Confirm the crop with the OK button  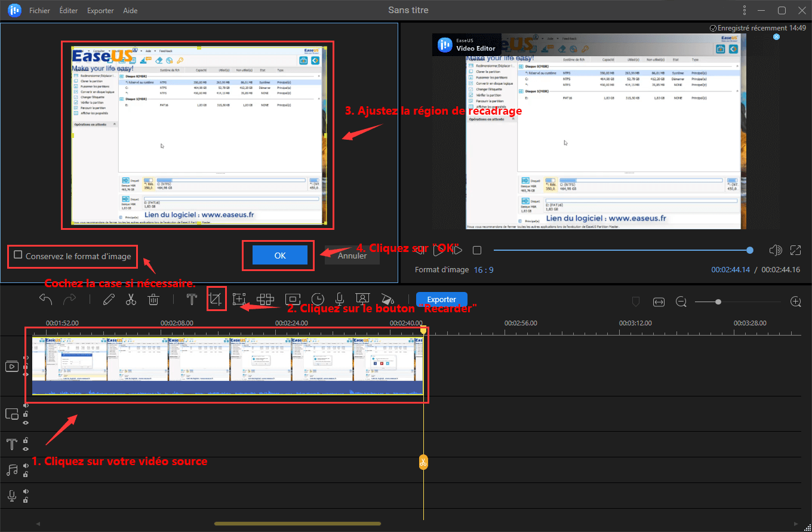(x=279, y=255)
